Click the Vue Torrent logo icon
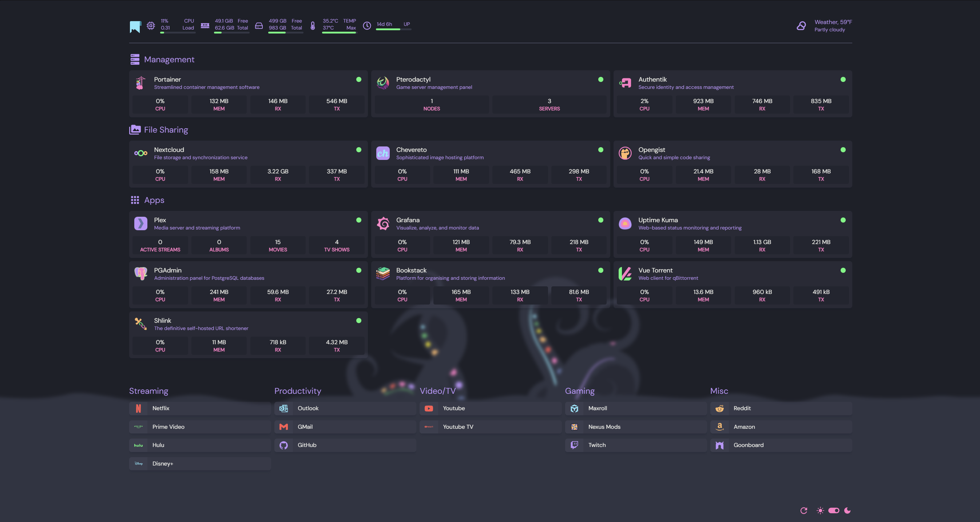Image resolution: width=980 pixels, height=522 pixels. pos(625,273)
